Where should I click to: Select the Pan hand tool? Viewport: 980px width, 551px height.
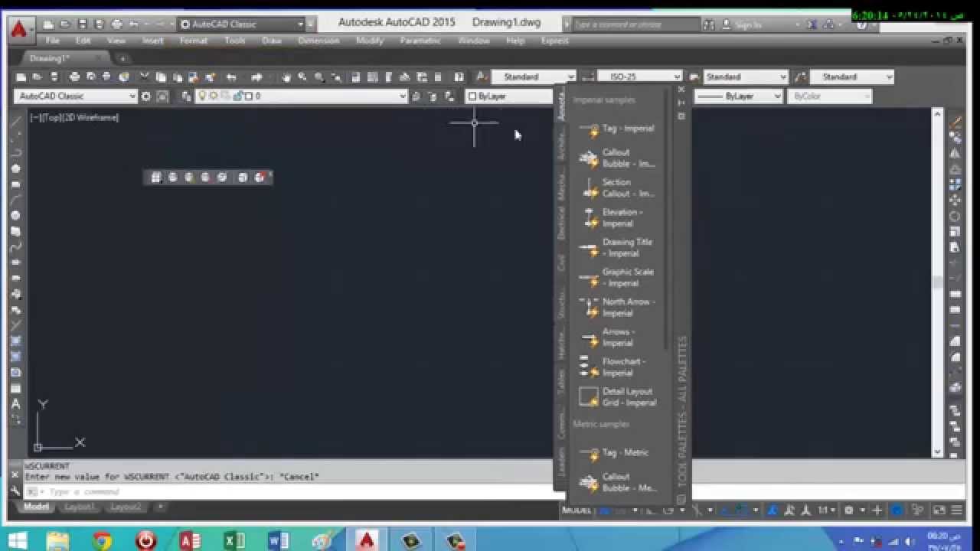pyautogui.click(x=286, y=77)
